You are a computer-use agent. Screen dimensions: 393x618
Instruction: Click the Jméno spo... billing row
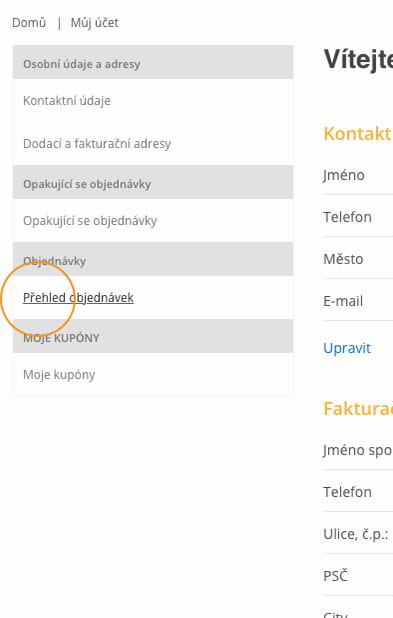coord(358,450)
